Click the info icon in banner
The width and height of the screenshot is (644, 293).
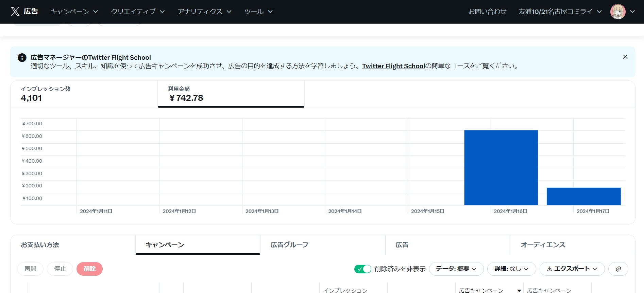coord(22,58)
